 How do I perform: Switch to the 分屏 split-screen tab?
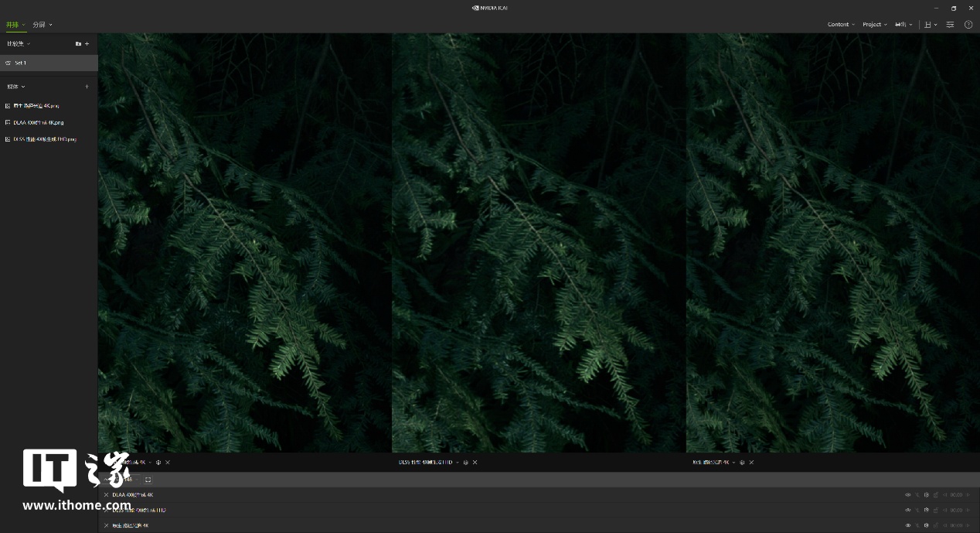pos(42,25)
